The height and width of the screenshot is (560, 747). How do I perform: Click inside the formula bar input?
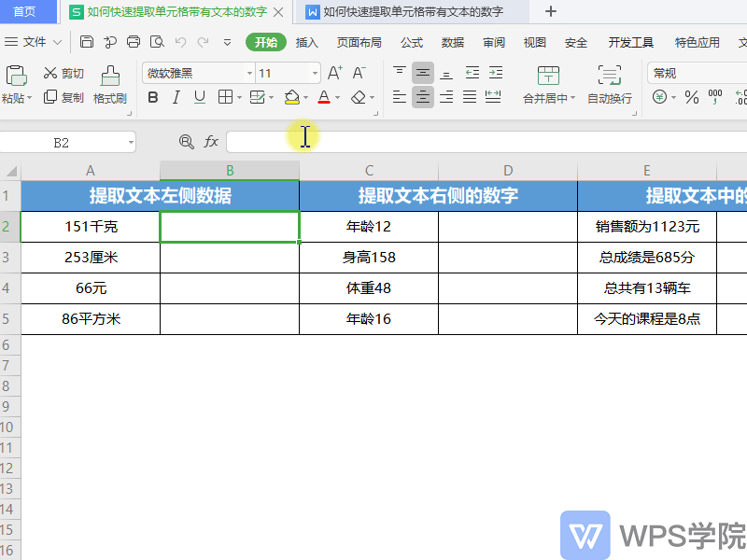(486, 142)
